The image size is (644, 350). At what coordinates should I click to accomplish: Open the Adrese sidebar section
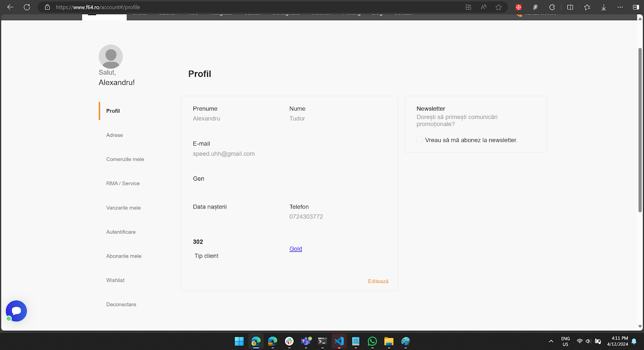(115, 135)
